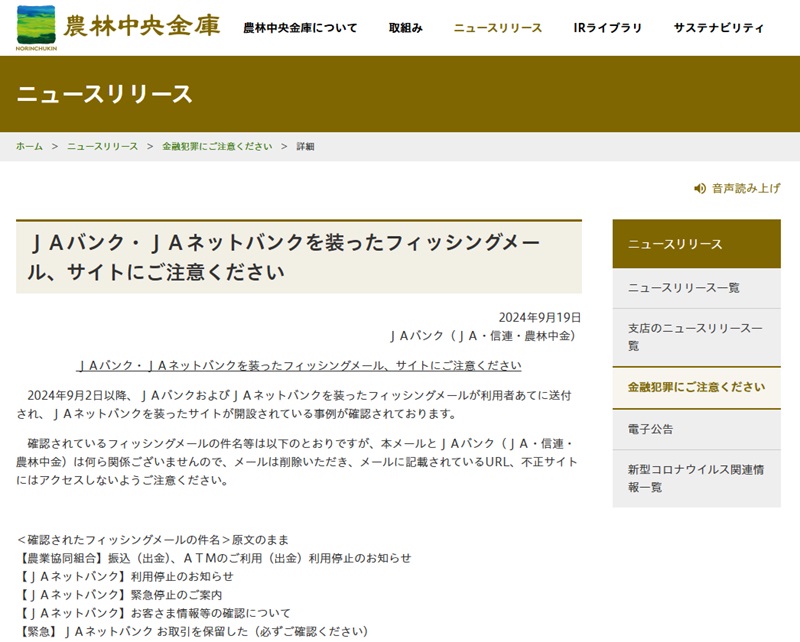
Task: Click the sidebar ニュースリリース header
Action: pos(696,244)
